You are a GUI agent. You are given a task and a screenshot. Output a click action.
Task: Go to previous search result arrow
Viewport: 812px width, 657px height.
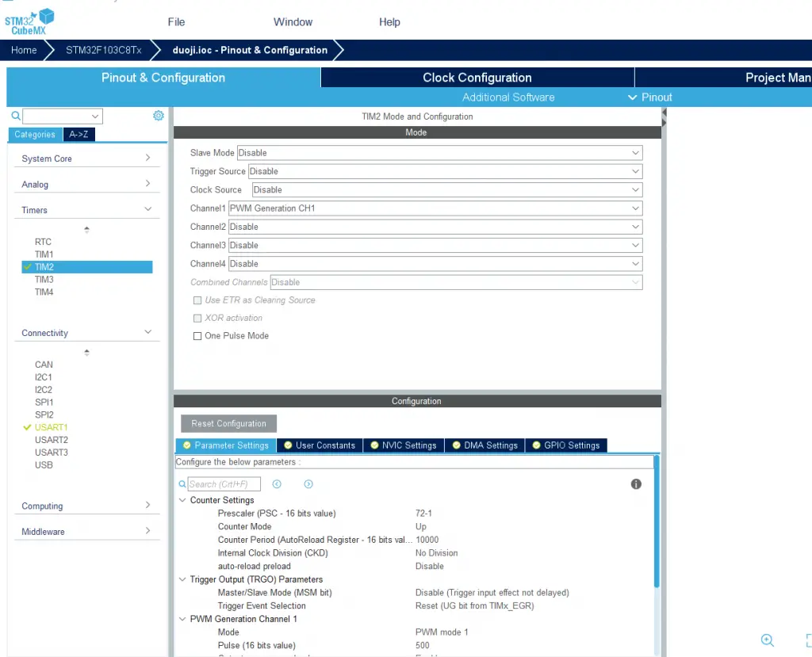click(277, 484)
